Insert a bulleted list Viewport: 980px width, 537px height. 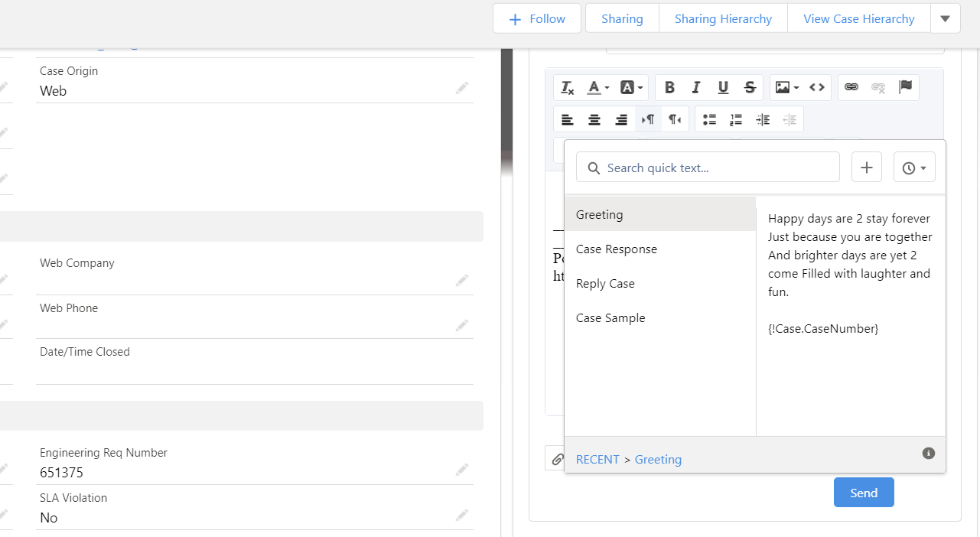[709, 119]
